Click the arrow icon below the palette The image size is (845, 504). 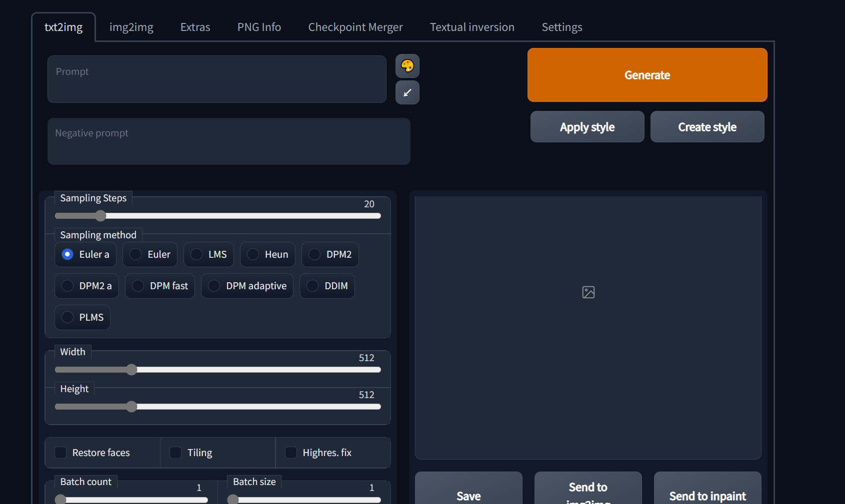pos(407,92)
